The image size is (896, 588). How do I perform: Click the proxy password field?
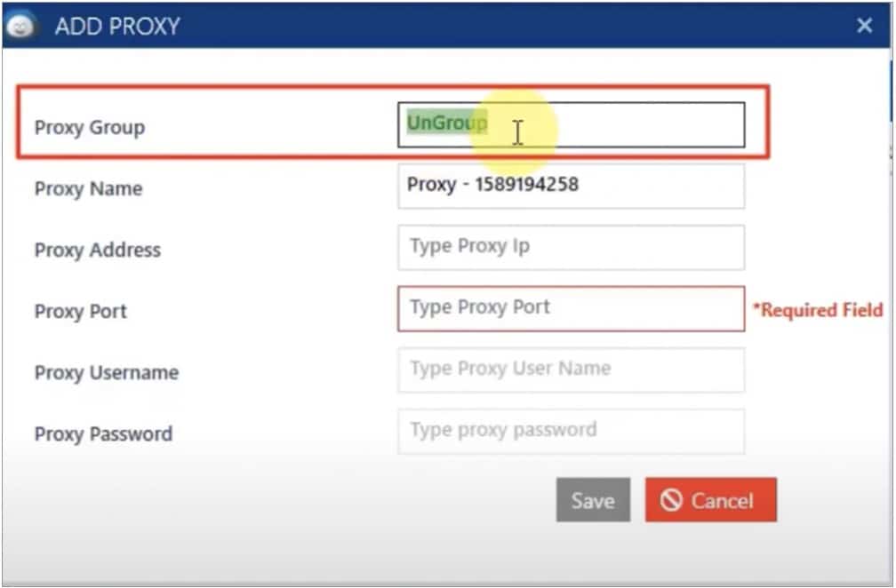pos(571,431)
